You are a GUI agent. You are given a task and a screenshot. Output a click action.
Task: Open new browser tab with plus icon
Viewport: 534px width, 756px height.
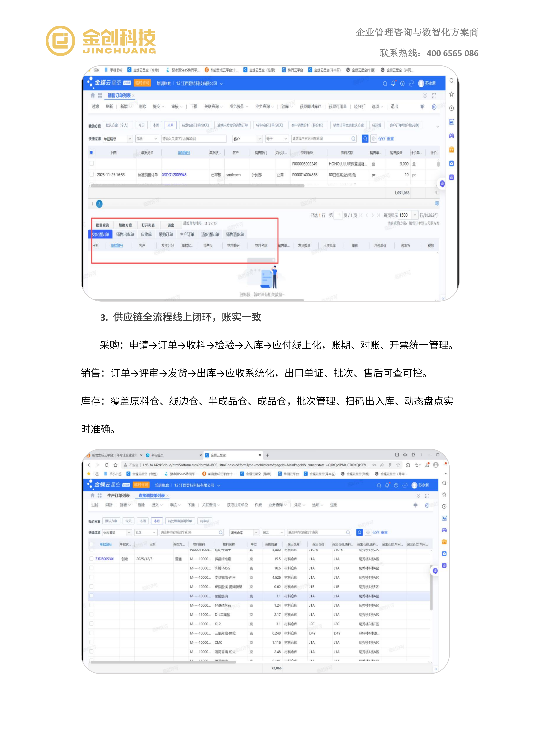point(268,455)
